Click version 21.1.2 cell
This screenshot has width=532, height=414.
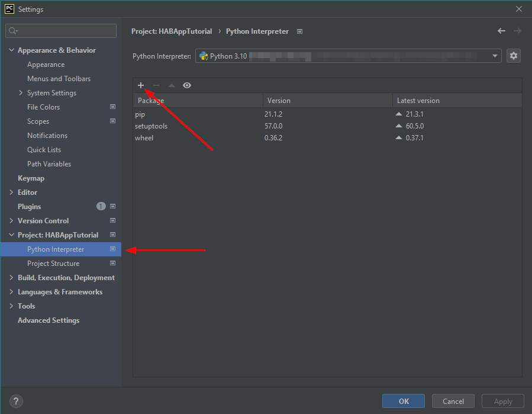(x=273, y=114)
